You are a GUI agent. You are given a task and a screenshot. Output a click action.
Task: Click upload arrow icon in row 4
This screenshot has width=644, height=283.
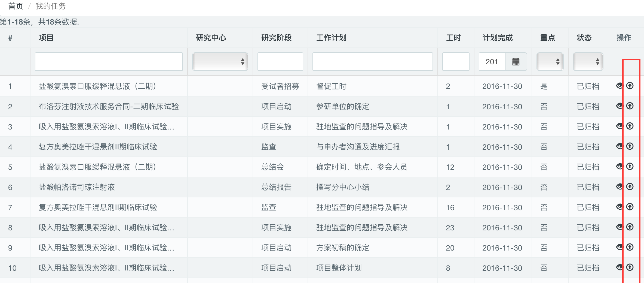click(x=630, y=146)
